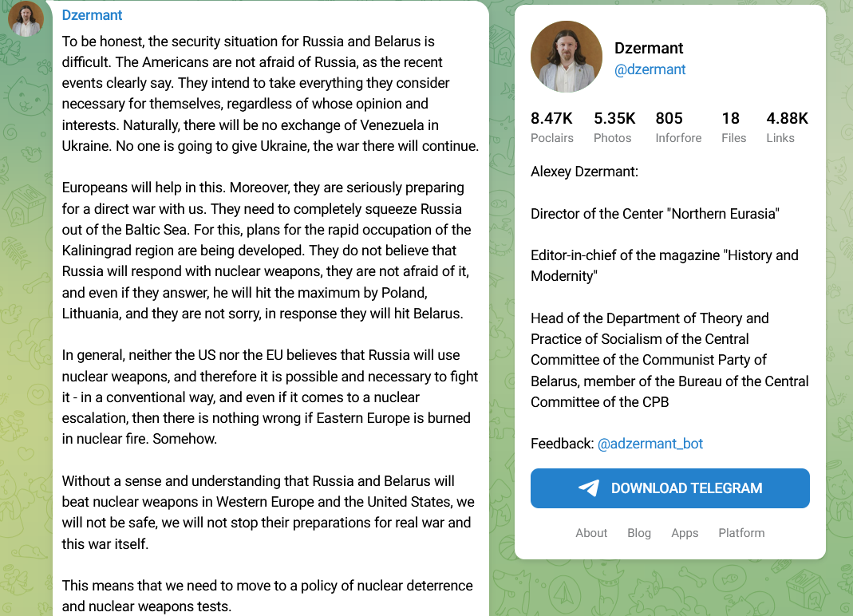Open the 18 Files tab
Image resolution: width=853 pixels, height=616 pixels.
tap(733, 127)
